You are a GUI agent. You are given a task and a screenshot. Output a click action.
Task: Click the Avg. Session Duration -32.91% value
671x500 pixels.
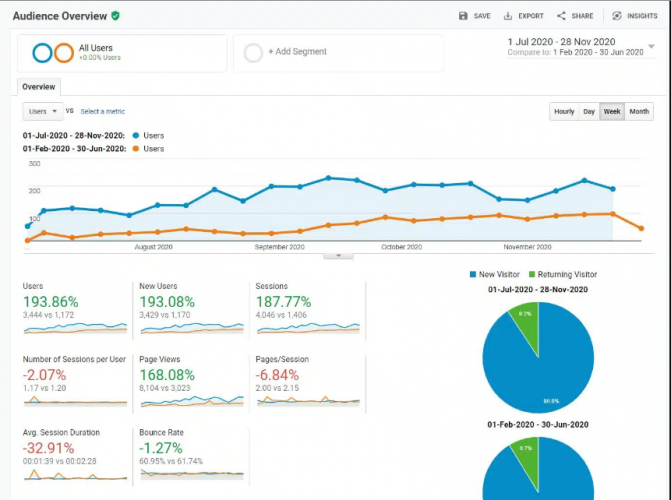48,448
